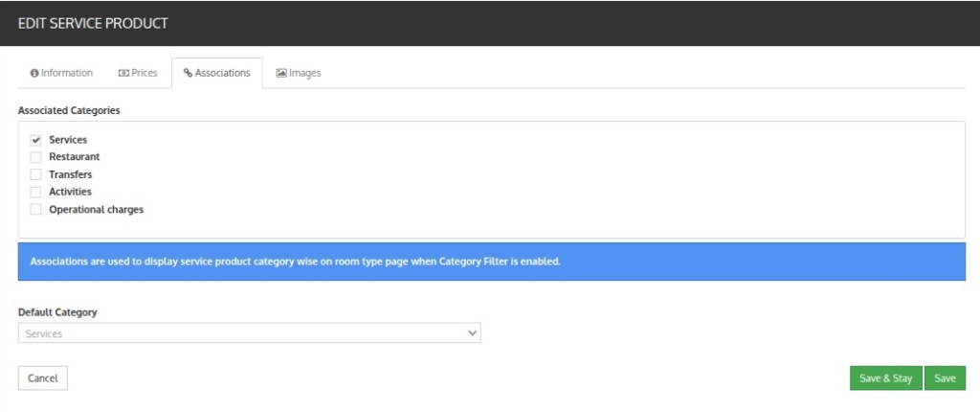Click the blue associations info message
This screenshot has height=412, width=980.
[x=491, y=262]
